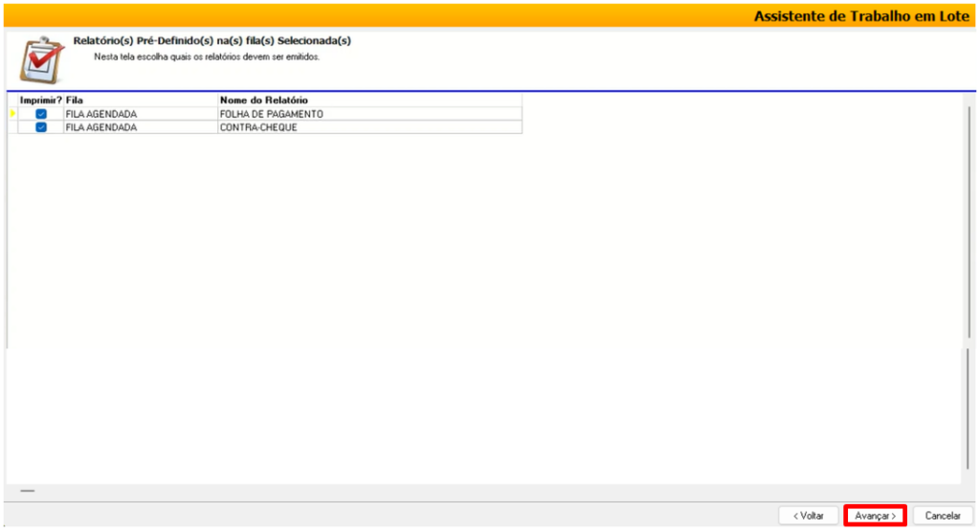The image size is (980, 532).
Task: Select the CONTRA-CHEQUE report name
Action: click(x=258, y=127)
